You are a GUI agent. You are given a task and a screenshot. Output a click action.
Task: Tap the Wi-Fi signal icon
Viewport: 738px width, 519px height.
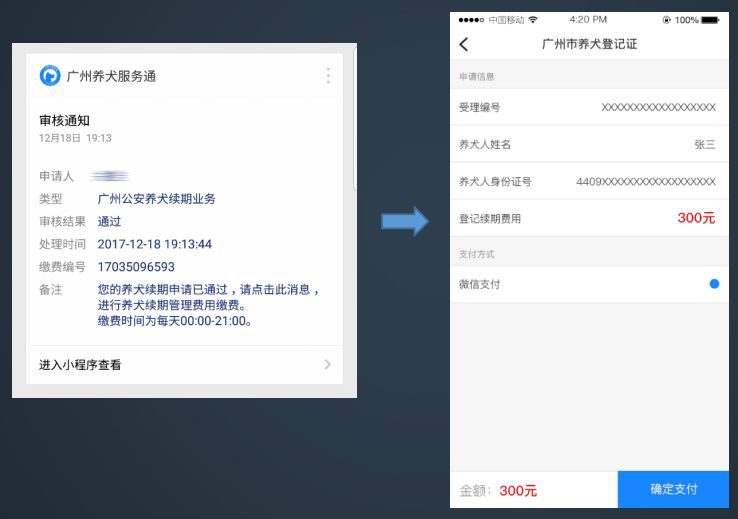point(533,20)
